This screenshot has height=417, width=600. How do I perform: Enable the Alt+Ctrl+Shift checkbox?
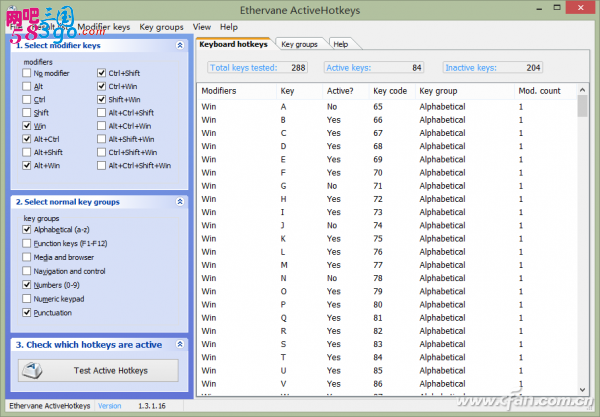(101, 112)
